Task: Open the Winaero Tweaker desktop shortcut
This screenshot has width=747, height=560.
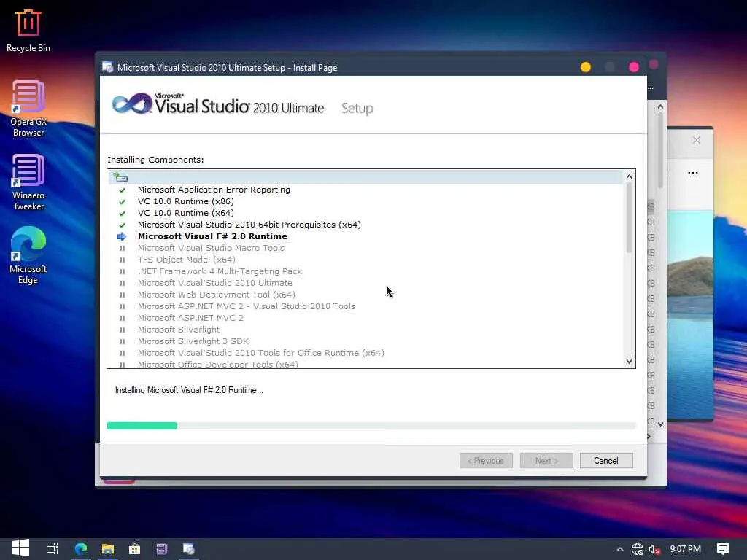Action: tap(28, 182)
